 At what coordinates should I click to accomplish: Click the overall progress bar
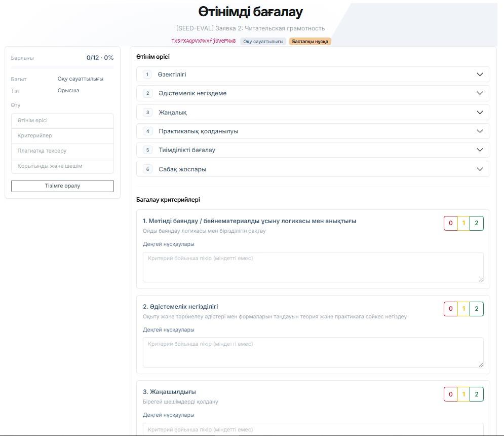[62, 67]
